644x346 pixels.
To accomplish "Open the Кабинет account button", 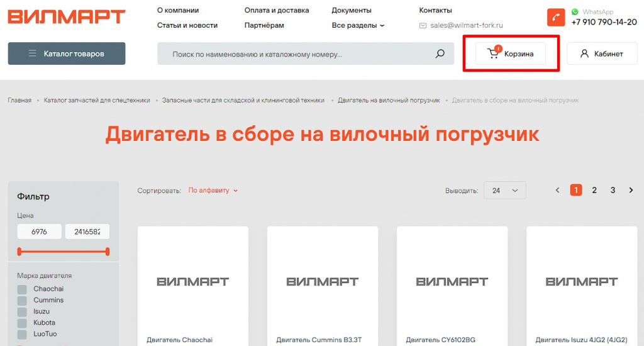I will 602,53.
